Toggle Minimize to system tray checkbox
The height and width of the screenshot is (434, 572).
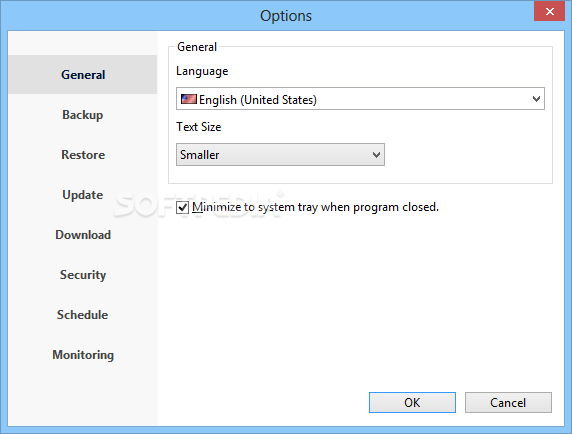(182, 207)
